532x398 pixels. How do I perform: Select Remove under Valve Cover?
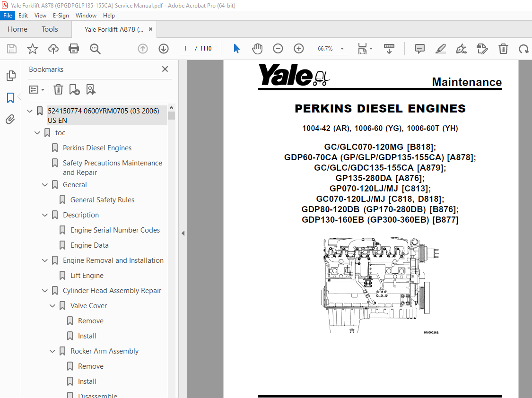[91, 321]
